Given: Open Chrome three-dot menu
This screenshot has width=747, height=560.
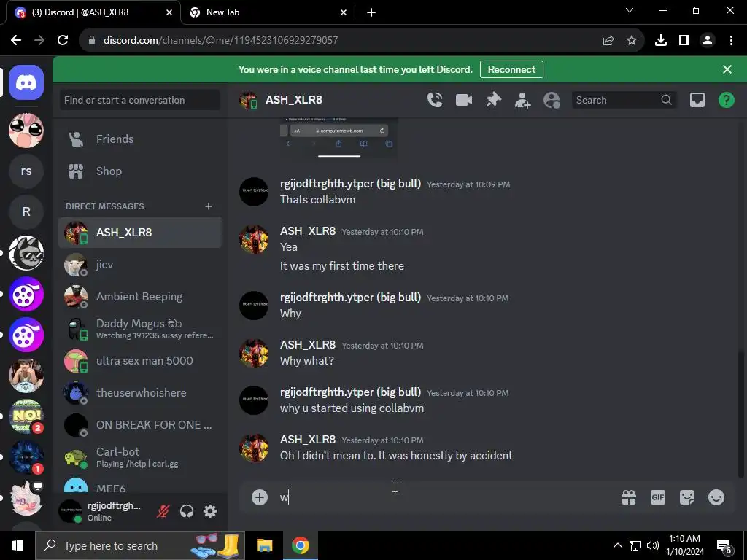Looking at the screenshot, I should point(731,40).
